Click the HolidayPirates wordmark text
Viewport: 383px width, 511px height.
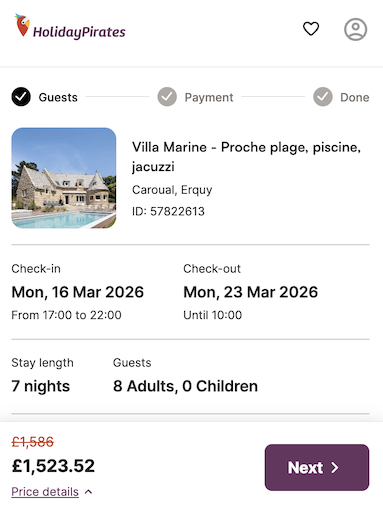(x=79, y=32)
